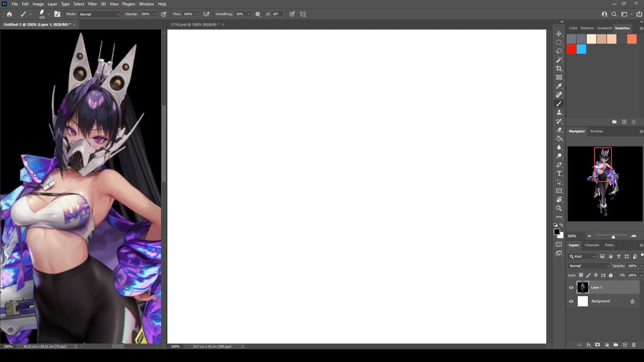
Task: Toggle lock transparent pixels
Action: [581, 275]
